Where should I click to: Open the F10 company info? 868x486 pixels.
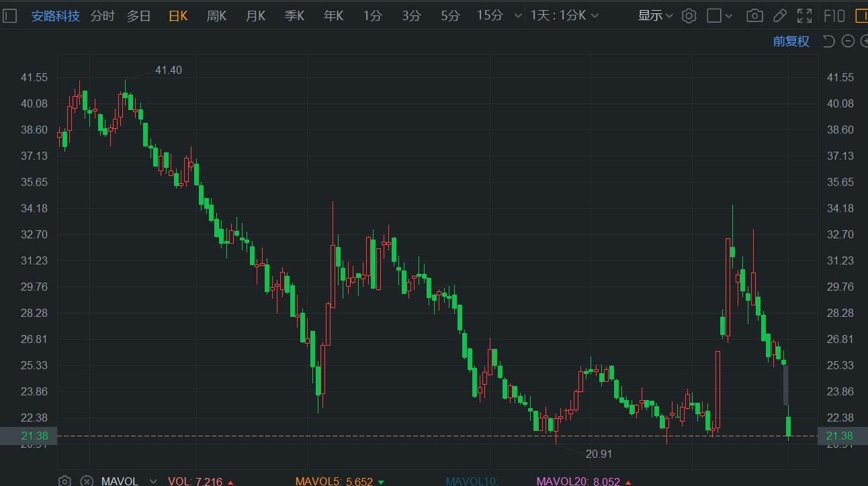click(x=834, y=15)
